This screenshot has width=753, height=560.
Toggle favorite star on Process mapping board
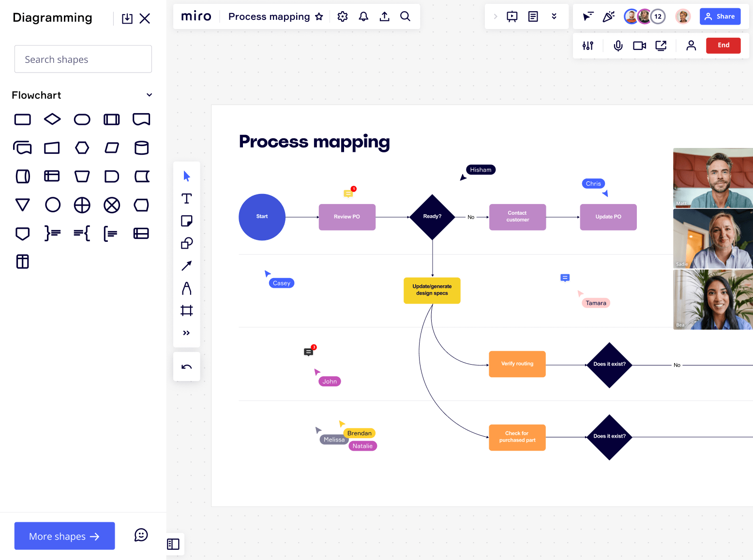pyautogui.click(x=319, y=16)
